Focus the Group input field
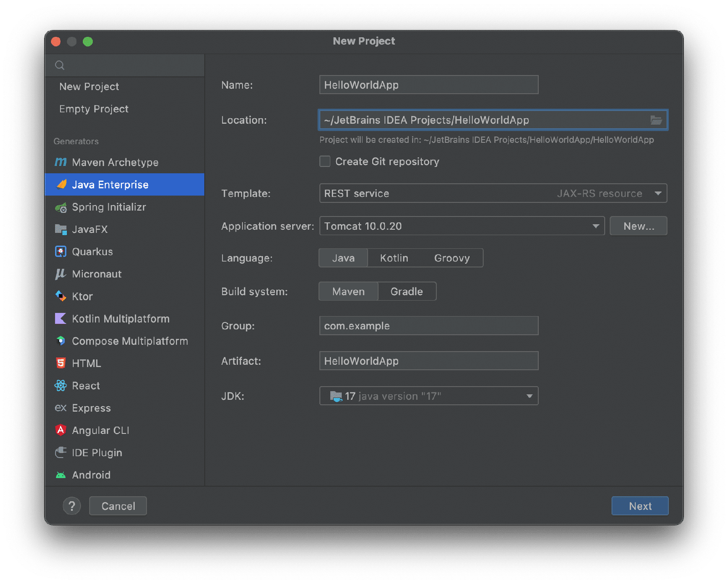This screenshot has width=728, height=584. (x=429, y=326)
